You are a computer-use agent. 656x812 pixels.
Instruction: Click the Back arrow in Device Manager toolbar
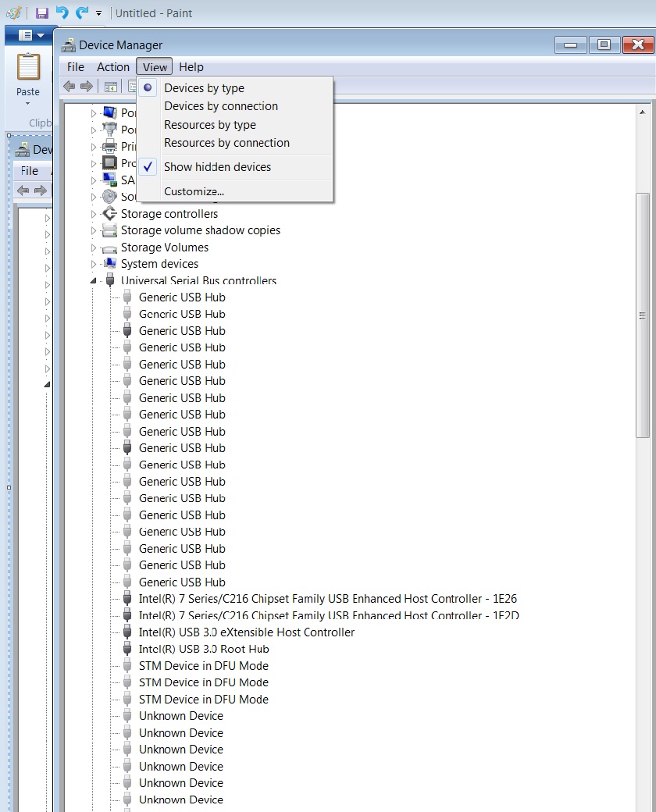tap(69, 87)
